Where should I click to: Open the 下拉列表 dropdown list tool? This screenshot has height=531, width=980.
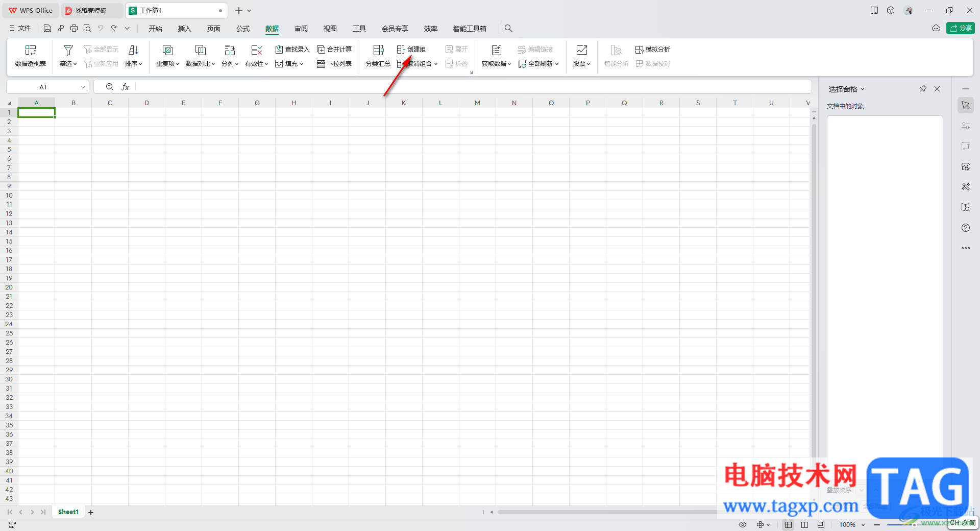[334, 63]
